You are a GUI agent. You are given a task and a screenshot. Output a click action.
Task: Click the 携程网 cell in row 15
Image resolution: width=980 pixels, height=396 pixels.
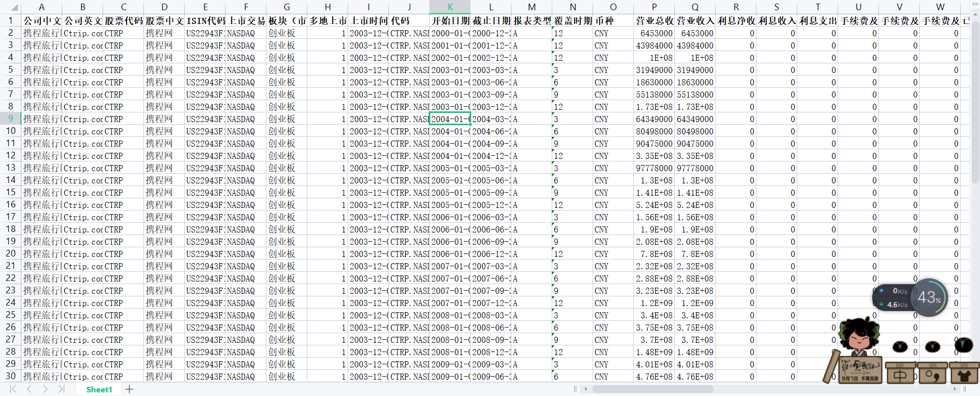(164, 192)
